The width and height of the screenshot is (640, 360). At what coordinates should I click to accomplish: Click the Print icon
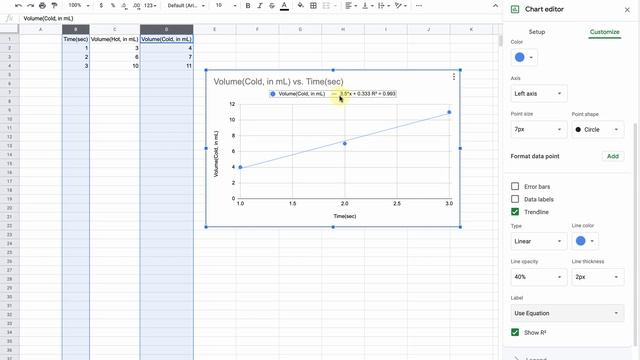(42, 6)
